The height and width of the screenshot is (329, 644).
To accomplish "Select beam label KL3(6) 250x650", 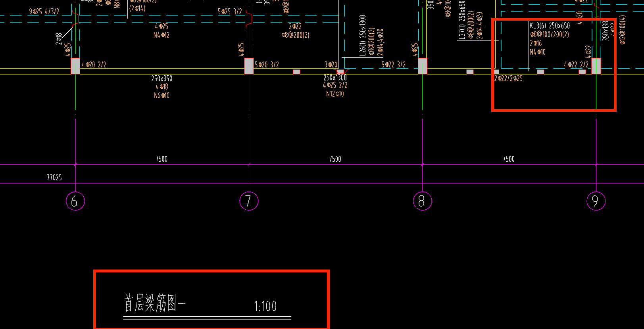I will coord(550,26).
